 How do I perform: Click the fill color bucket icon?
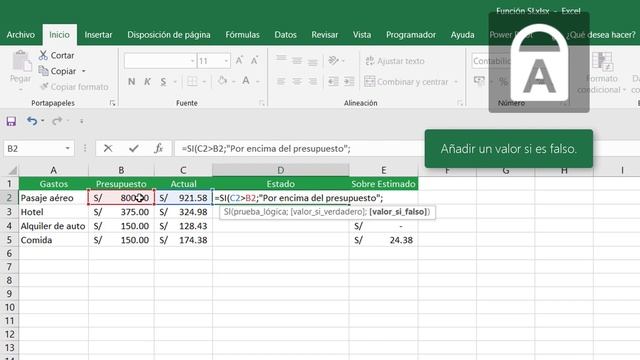coord(222,81)
